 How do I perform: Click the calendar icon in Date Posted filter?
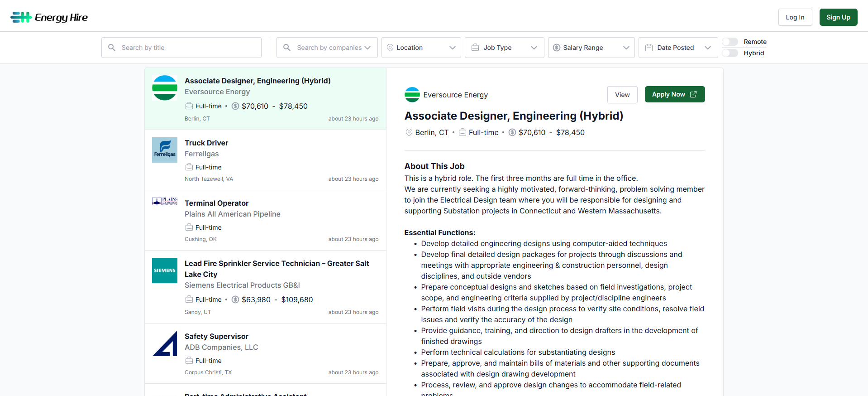pyautogui.click(x=649, y=48)
